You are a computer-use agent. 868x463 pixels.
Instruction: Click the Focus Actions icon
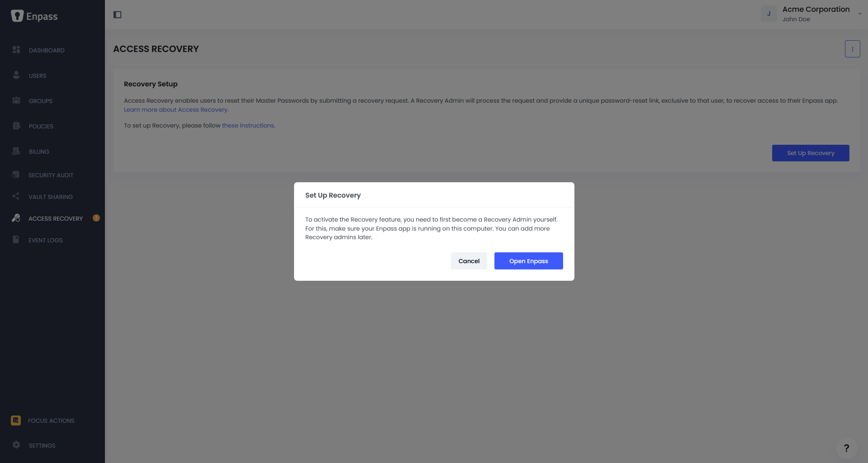coord(16,420)
